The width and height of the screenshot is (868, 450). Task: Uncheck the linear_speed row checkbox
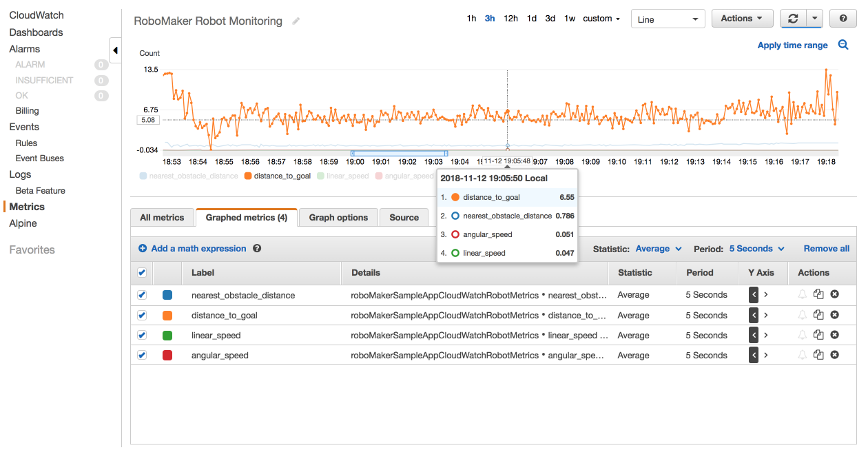click(142, 335)
